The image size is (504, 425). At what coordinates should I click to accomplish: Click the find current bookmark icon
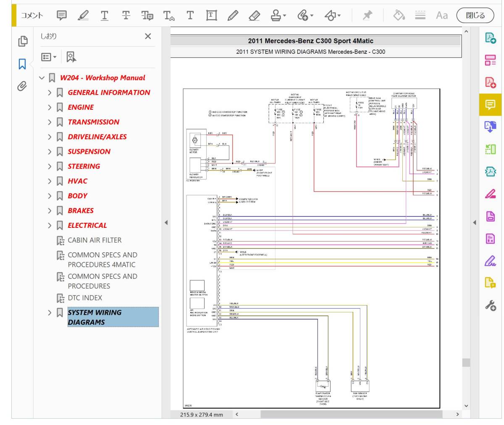(71, 57)
